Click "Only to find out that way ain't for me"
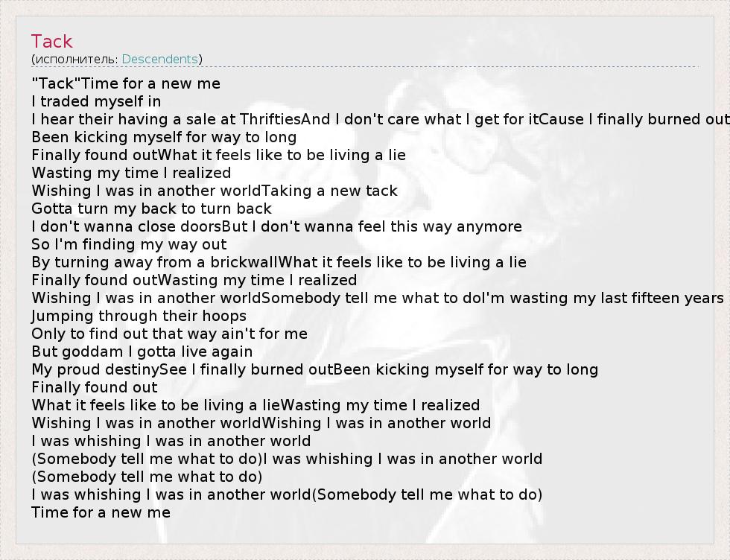The image size is (730, 560). pos(169,334)
